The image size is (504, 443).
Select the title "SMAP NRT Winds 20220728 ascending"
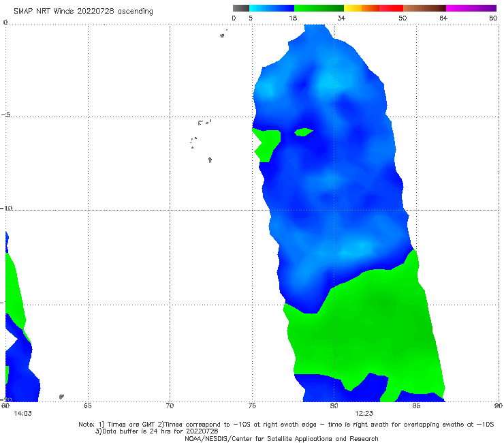point(83,12)
